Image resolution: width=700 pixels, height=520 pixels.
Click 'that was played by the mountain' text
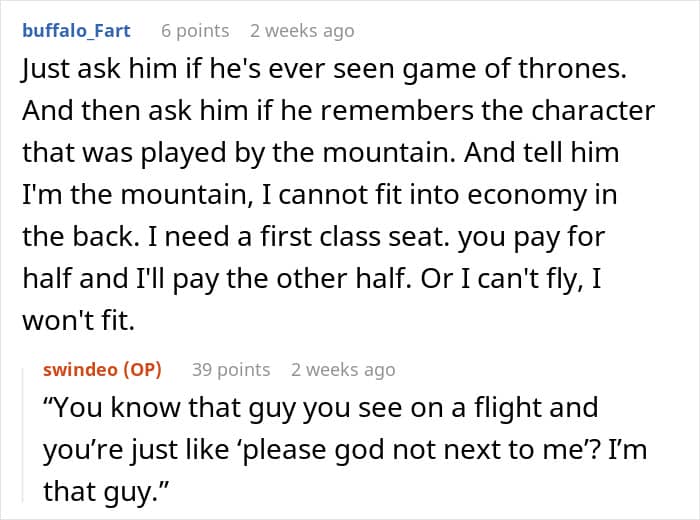pos(239,153)
